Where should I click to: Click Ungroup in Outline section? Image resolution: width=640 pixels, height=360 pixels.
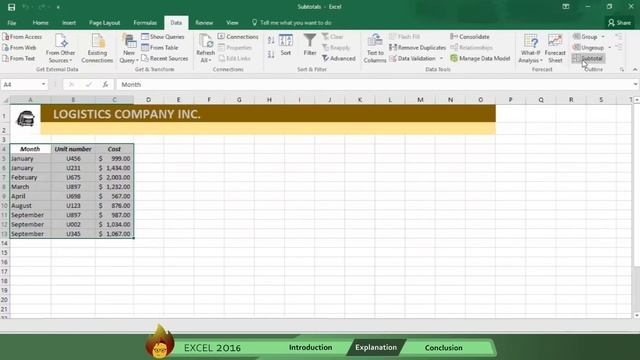(588, 48)
